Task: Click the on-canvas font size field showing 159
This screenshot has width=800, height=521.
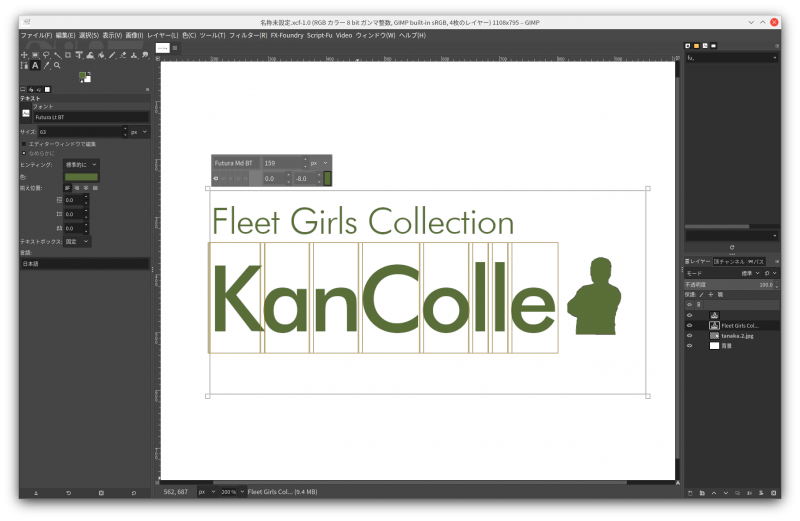Action: [282, 163]
